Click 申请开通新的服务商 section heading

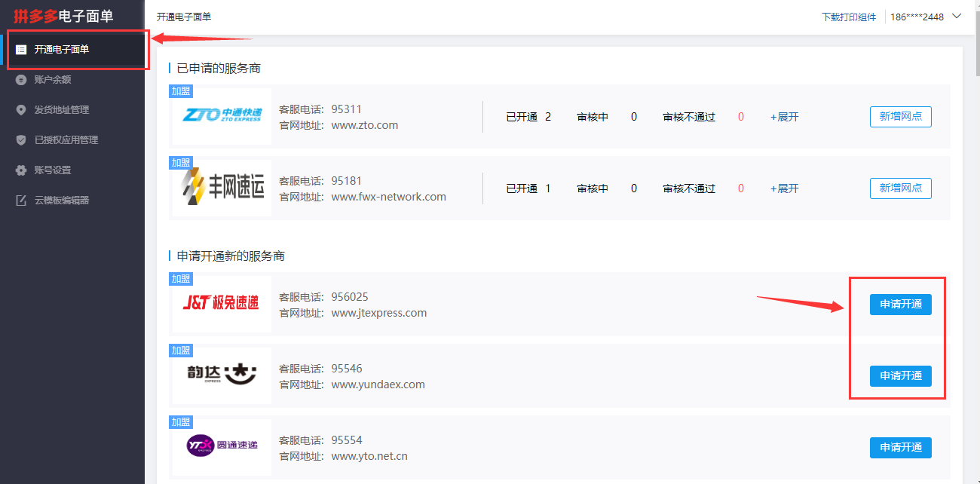tap(231, 256)
